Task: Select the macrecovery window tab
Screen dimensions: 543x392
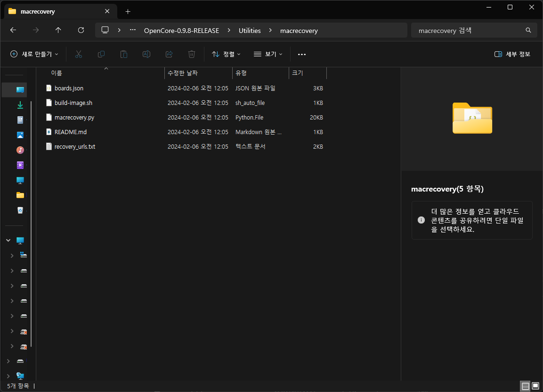Action: 61,11
